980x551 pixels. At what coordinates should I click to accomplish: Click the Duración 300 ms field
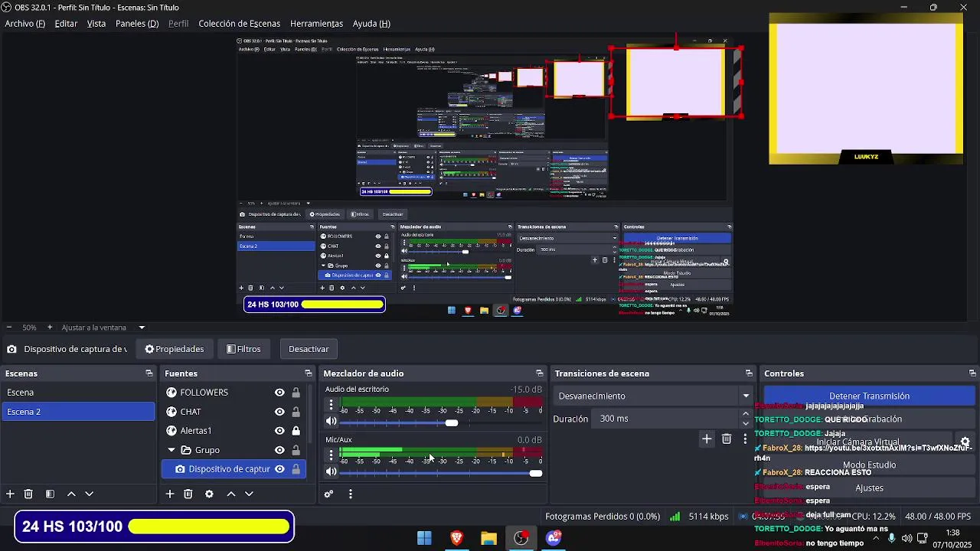pos(666,419)
